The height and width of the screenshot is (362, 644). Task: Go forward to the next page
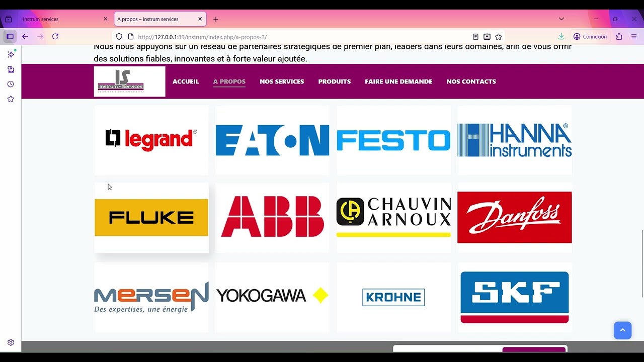40,37
